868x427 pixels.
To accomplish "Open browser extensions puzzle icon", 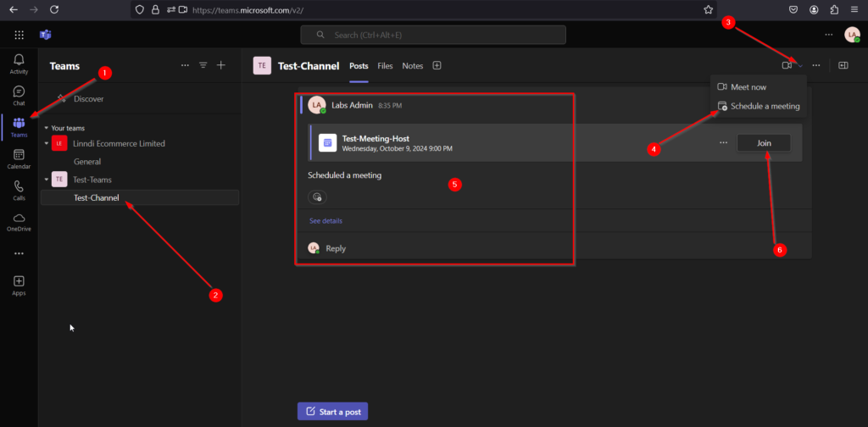I will [834, 9].
